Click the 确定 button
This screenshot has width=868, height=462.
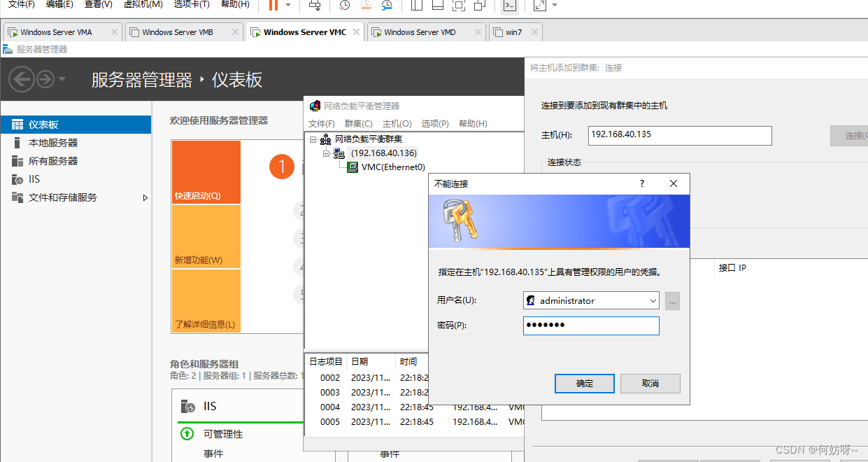(x=584, y=384)
